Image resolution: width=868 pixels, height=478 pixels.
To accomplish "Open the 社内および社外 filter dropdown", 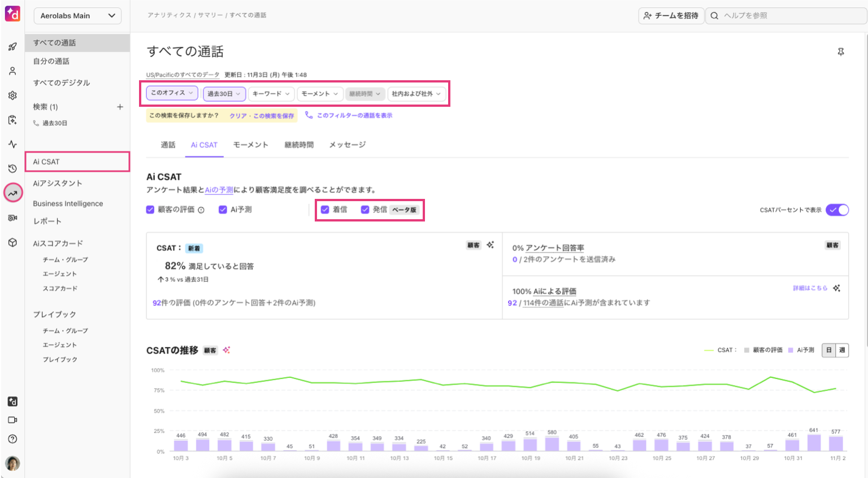I will click(416, 94).
